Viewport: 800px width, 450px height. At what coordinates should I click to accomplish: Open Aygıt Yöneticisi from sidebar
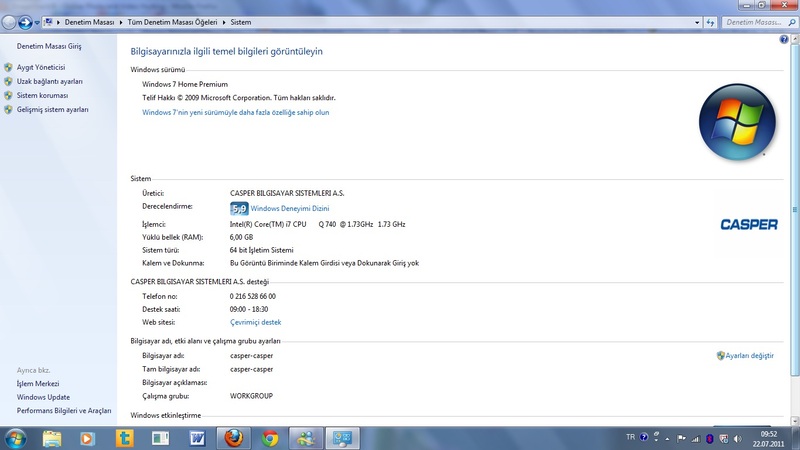click(41, 67)
